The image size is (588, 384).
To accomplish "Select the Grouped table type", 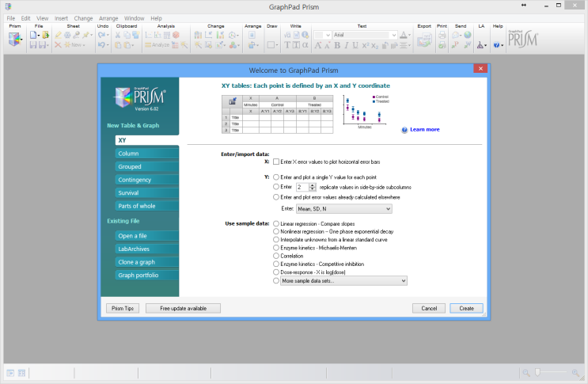I will click(x=147, y=166).
